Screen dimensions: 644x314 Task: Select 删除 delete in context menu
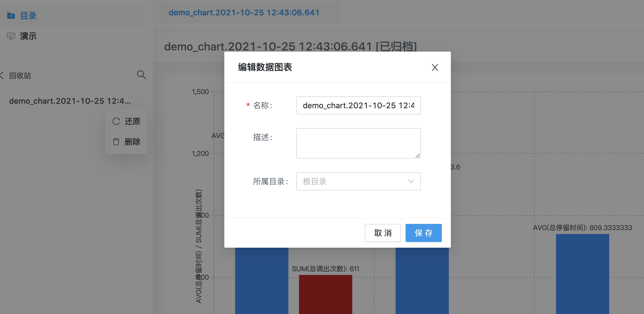pyautogui.click(x=126, y=142)
